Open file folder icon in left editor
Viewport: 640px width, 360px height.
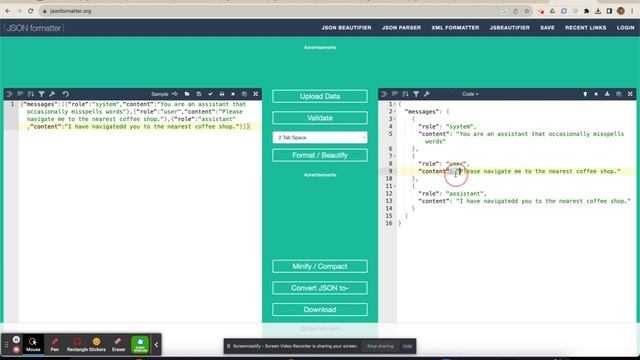click(187, 94)
